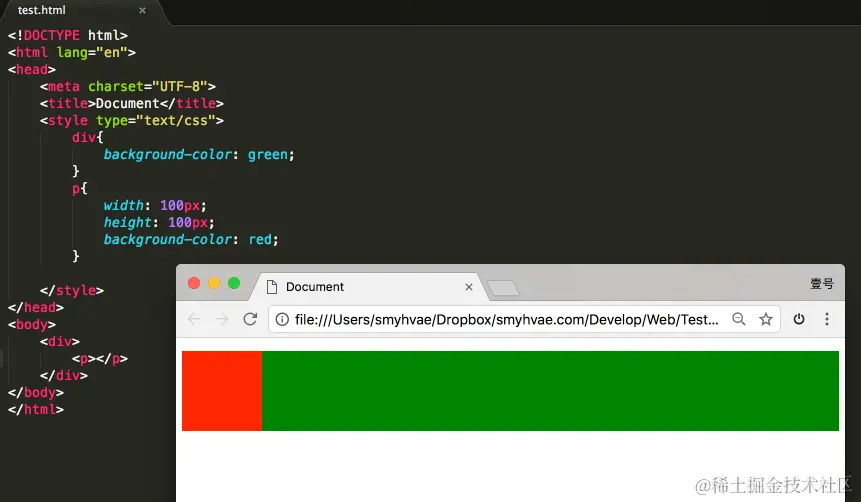Close the Document browser tab
861x502 pixels.
coord(469,287)
